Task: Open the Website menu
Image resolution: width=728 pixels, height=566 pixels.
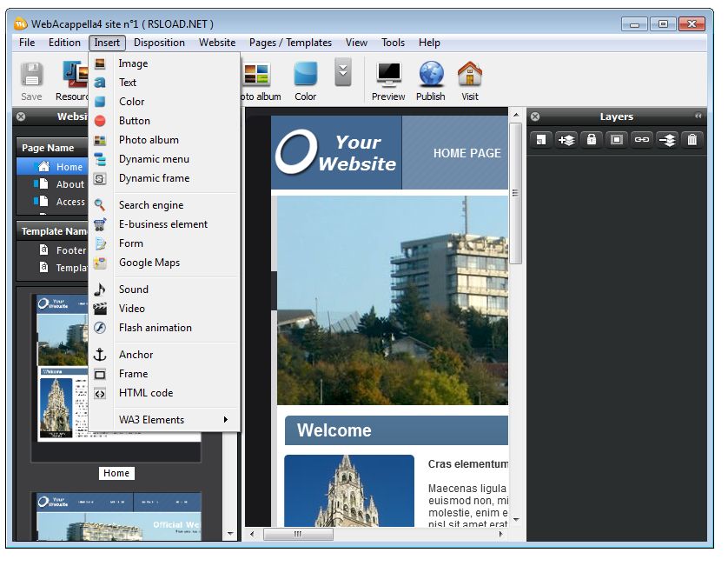Action: click(217, 43)
